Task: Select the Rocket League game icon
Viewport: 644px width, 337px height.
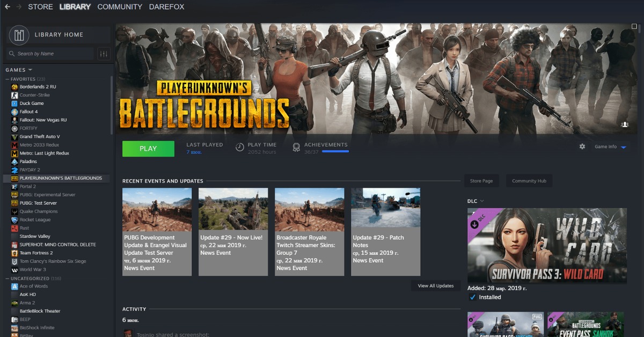Action: 14,219
